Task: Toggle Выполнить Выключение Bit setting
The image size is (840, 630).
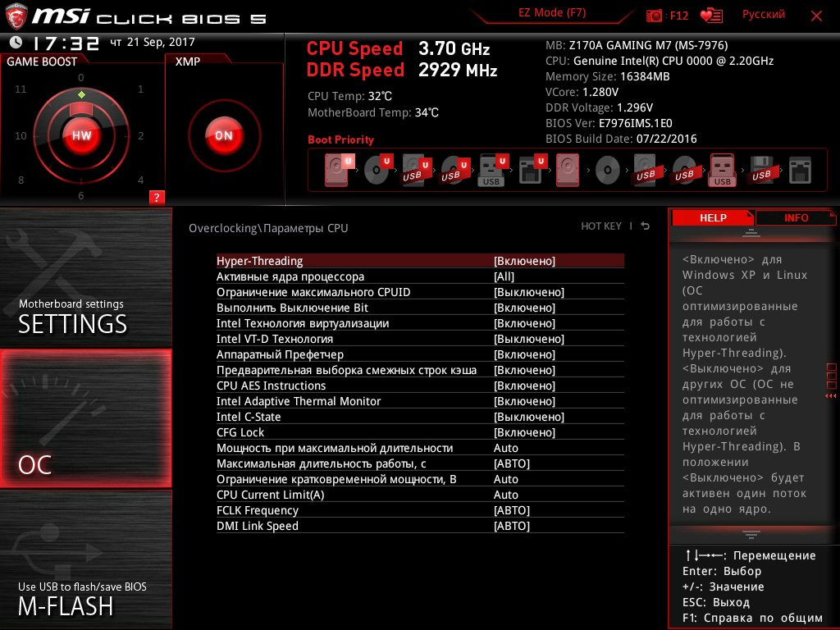Action: click(x=420, y=308)
